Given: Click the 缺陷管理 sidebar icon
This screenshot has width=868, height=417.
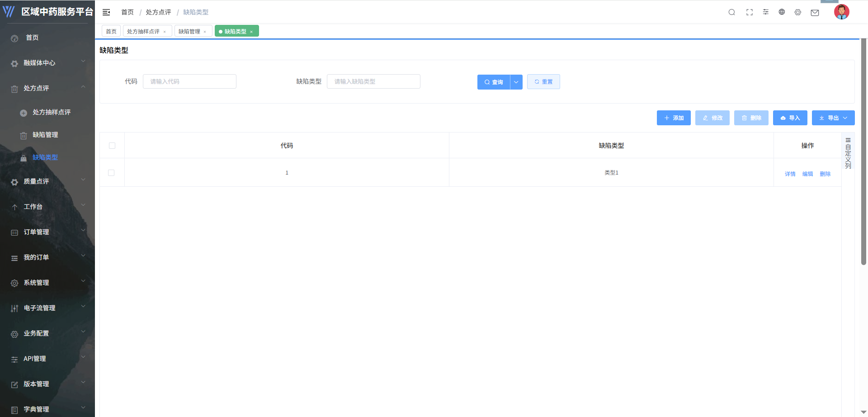Looking at the screenshot, I should pyautogui.click(x=24, y=136).
